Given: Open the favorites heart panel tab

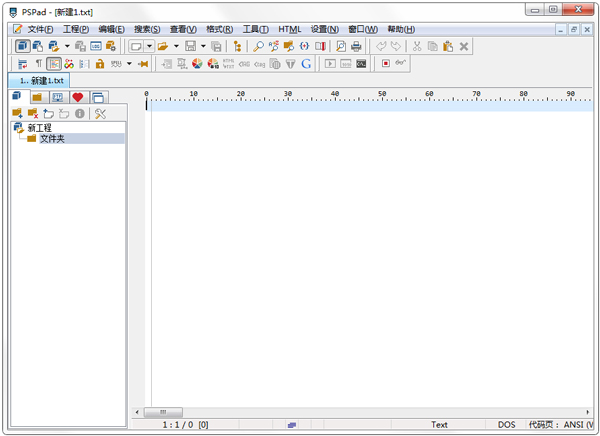Looking at the screenshot, I should [x=78, y=97].
